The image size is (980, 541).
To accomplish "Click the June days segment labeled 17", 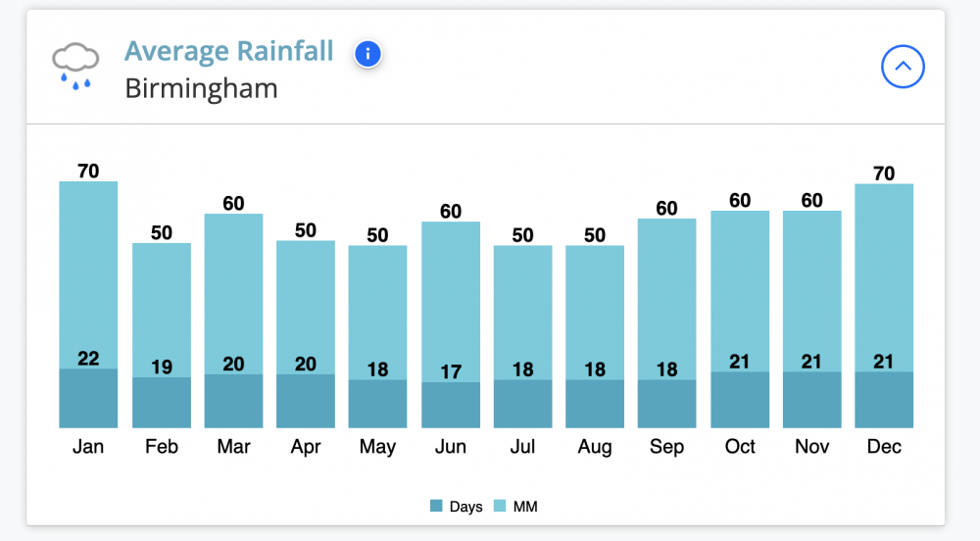I will (451, 405).
